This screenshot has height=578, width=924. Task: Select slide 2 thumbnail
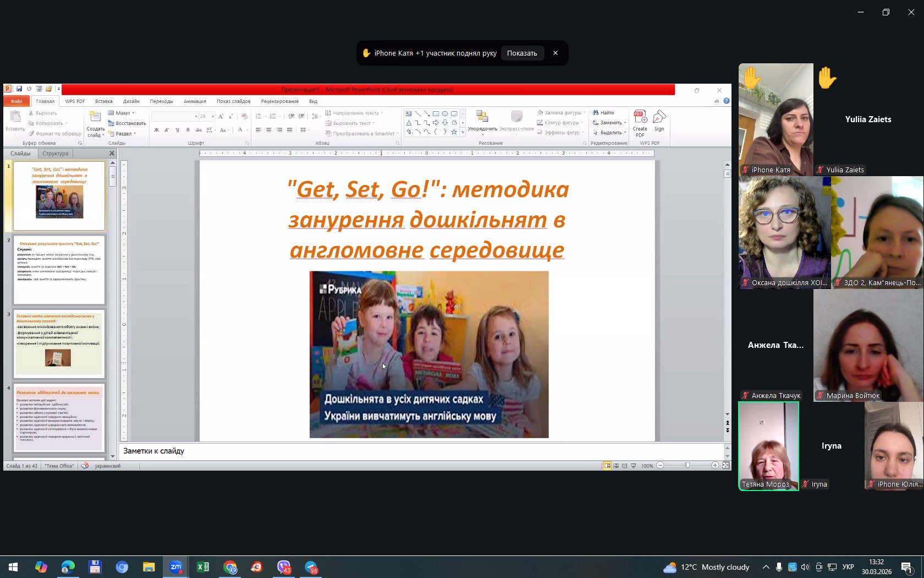pyautogui.click(x=59, y=270)
